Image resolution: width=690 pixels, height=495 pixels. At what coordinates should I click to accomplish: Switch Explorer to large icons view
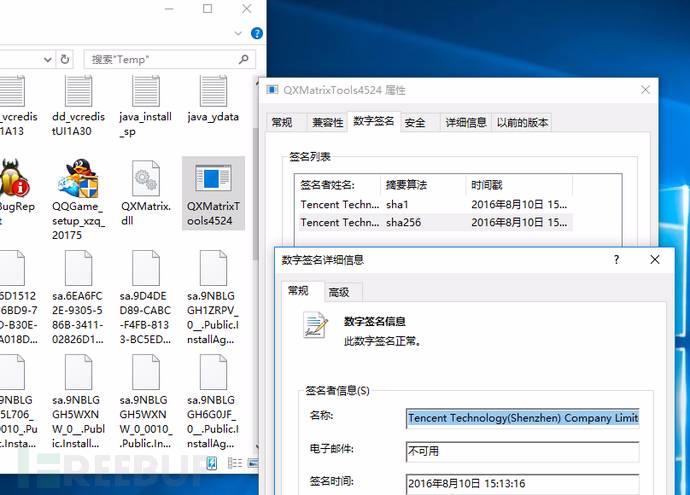tap(253, 463)
